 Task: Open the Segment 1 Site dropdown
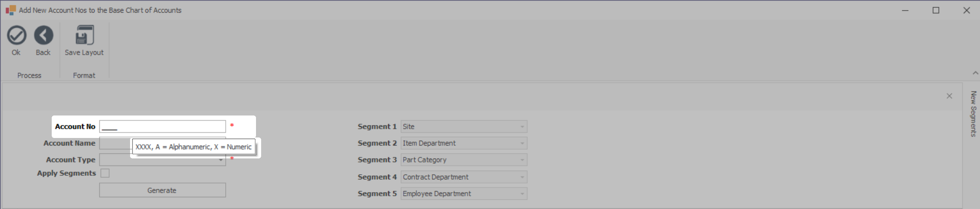(x=522, y=127)
